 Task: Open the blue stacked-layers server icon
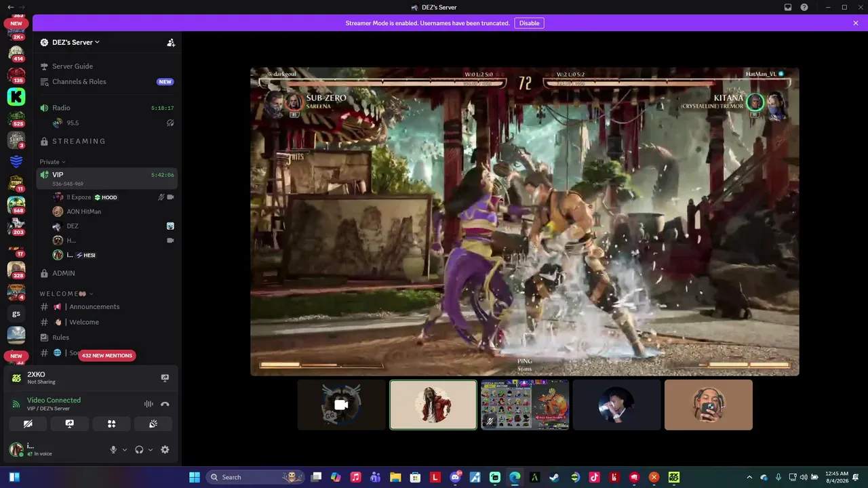(x=16, y=161)
